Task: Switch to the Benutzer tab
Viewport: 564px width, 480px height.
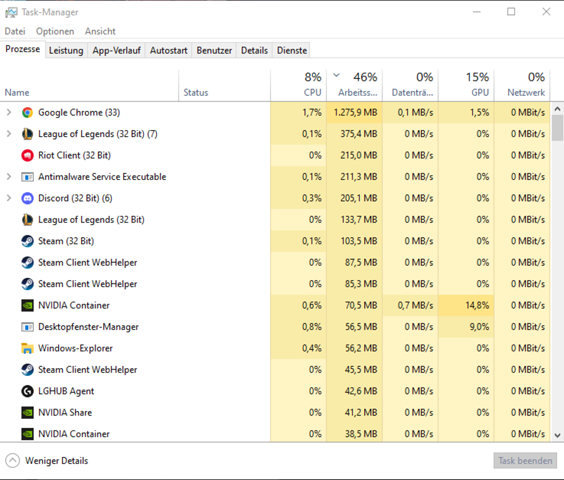Action: pos(214,50)
